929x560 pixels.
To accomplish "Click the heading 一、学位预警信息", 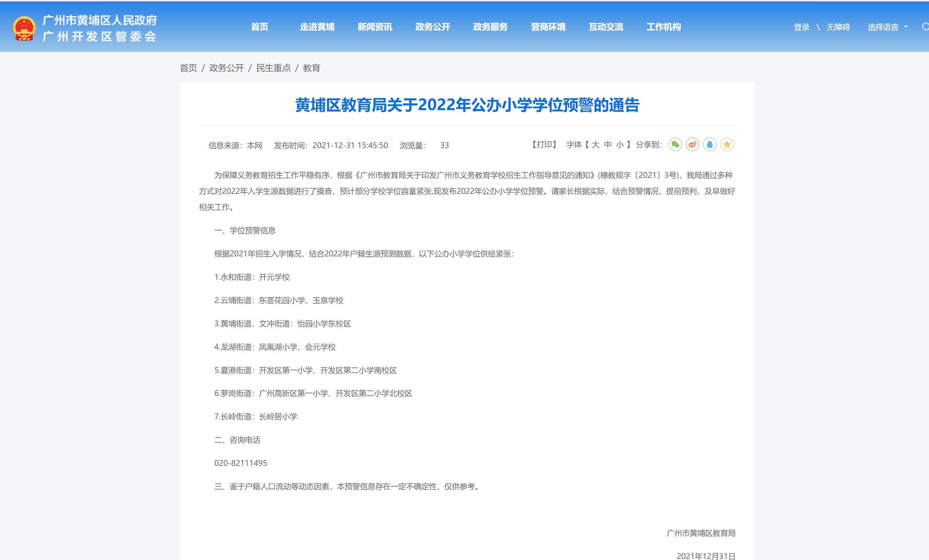I will coord(245,231).
